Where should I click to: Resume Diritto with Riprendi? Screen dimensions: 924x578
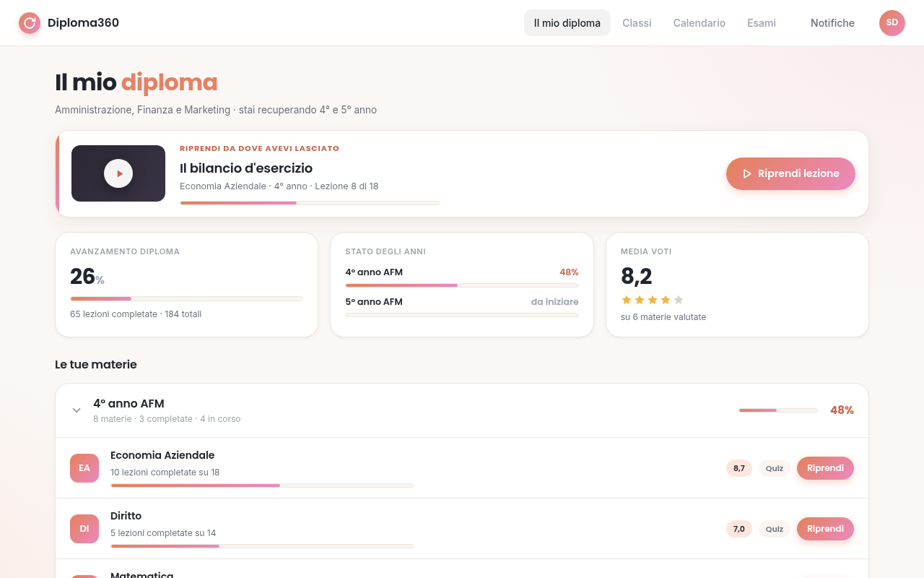tap(825, 529)
